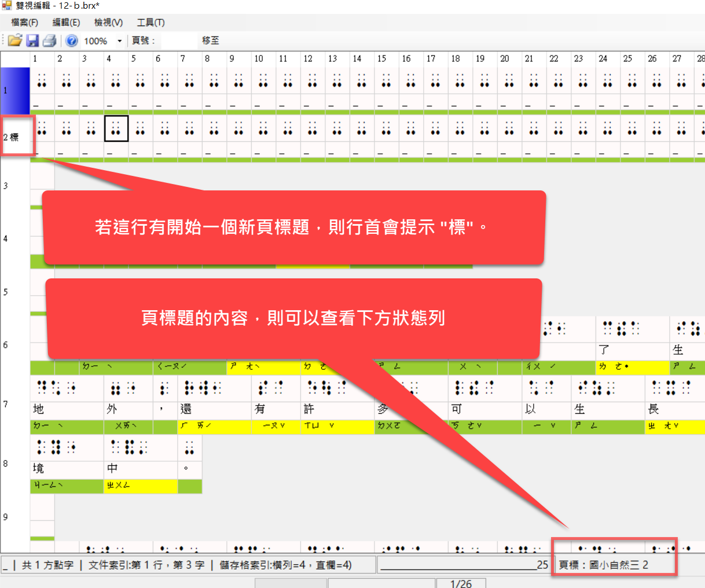
Task: Click the open file folder icon
Action: (15, 41)
